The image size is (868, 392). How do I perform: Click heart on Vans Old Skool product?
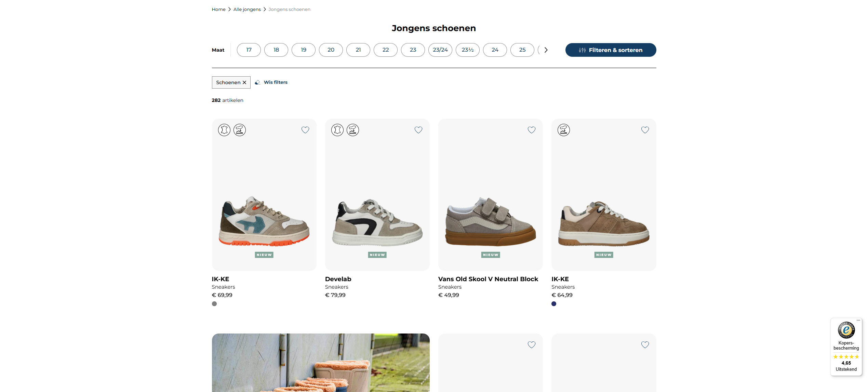coord(531,130)
